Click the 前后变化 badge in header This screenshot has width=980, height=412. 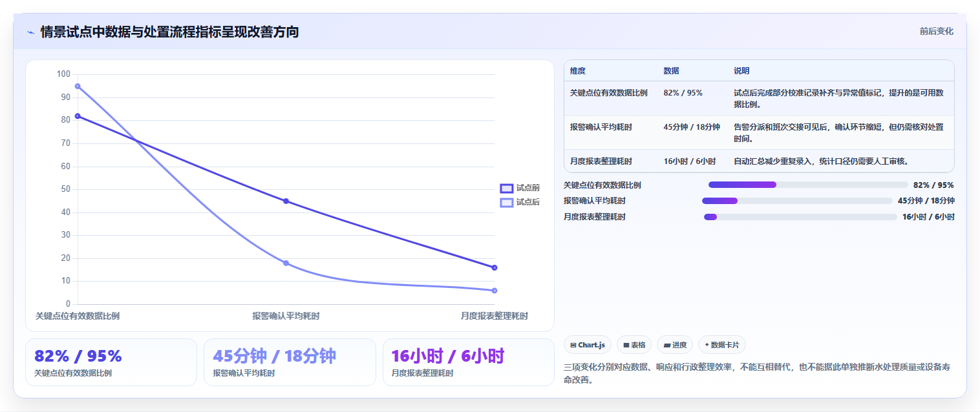(x=936, y=31)
